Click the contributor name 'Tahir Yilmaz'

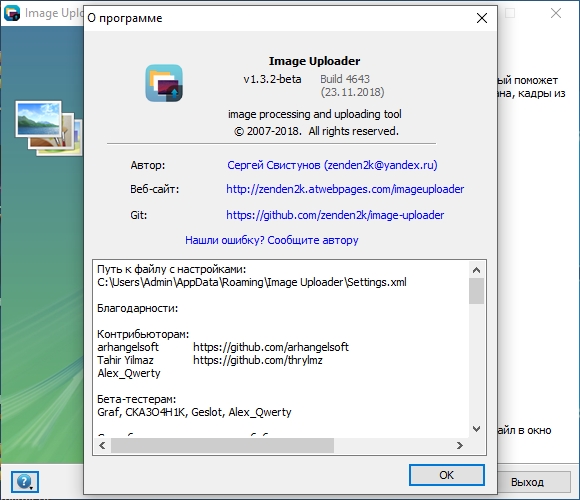pyautogui.click(x=125, y=360)
